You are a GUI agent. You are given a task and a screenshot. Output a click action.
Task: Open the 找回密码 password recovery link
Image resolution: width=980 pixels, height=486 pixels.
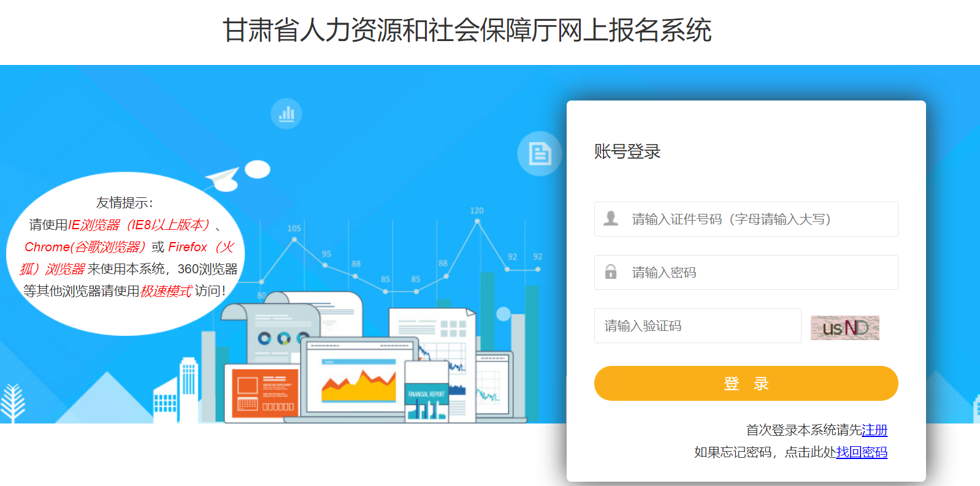[862, 452]
